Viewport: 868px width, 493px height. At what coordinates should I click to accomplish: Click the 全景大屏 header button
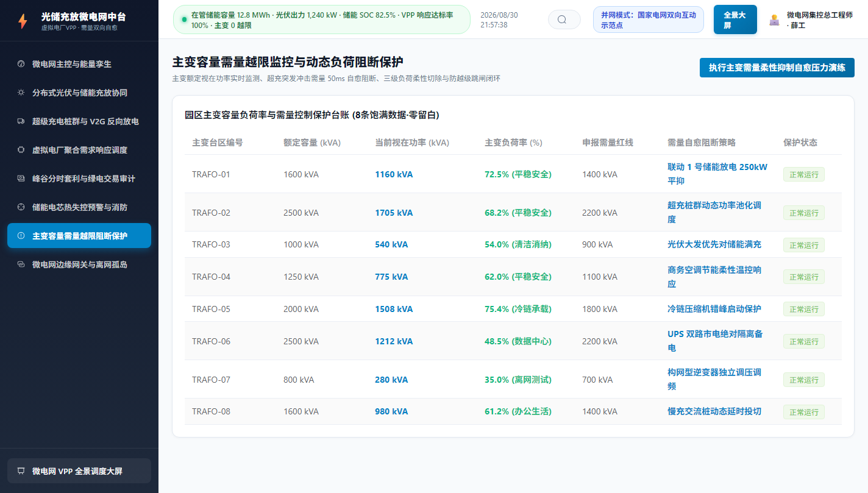point(735,20)
